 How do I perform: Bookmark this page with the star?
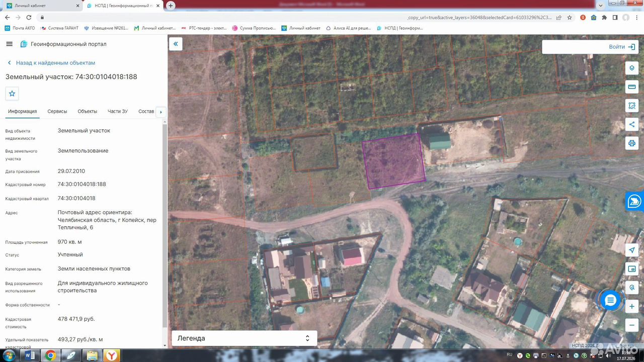(570, 17)
